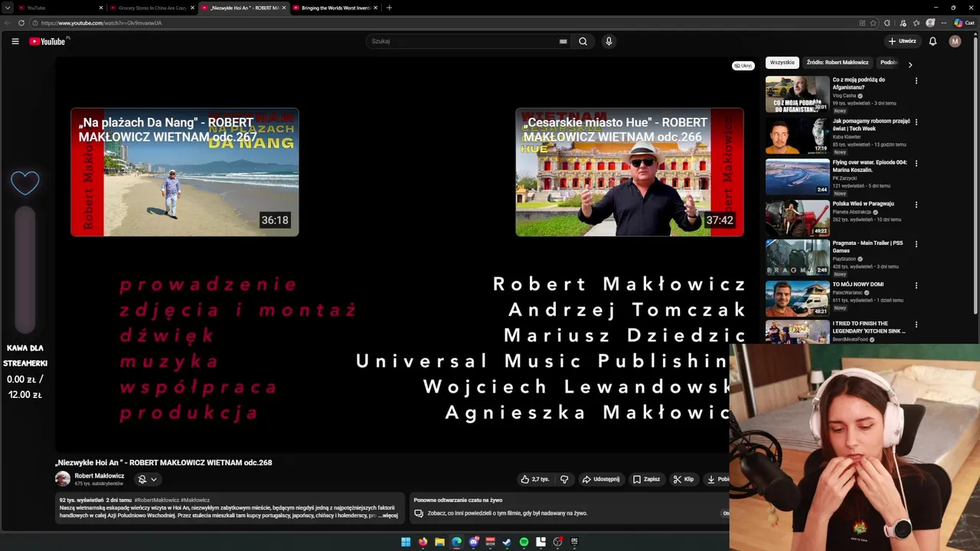Open Steam from the taskbar
Screen dimensions: 980x551
click(x=507, y=542)
